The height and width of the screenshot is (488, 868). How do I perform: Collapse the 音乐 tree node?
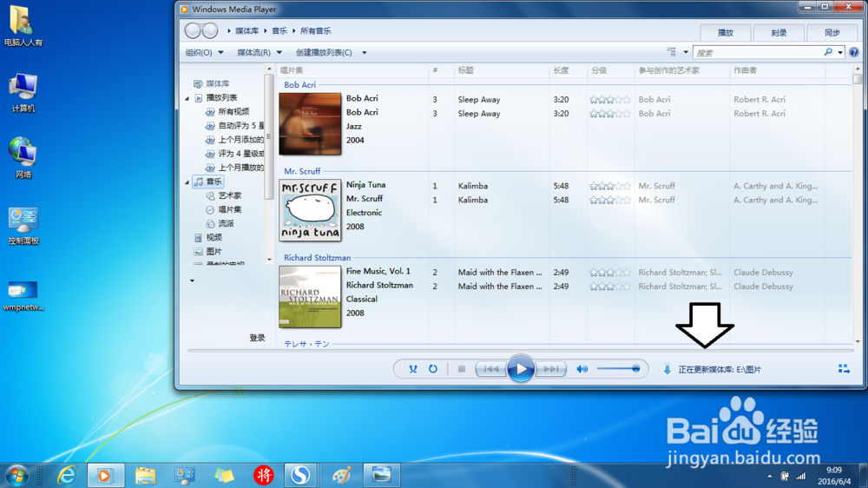tap(187, 181)
